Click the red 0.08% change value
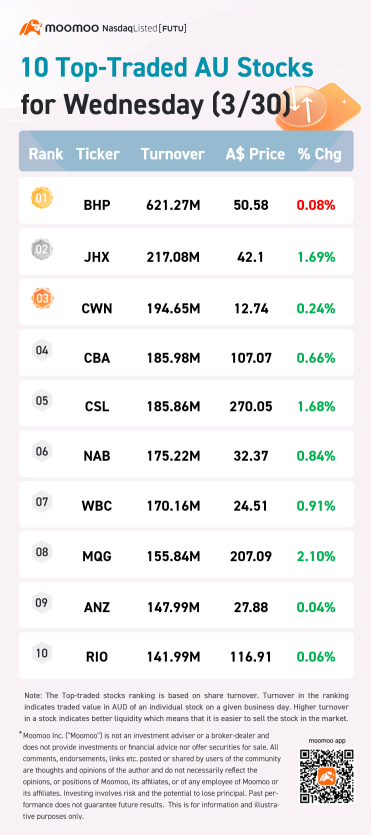The height and width of the screenshot is (835, 371). click(316, 204)
